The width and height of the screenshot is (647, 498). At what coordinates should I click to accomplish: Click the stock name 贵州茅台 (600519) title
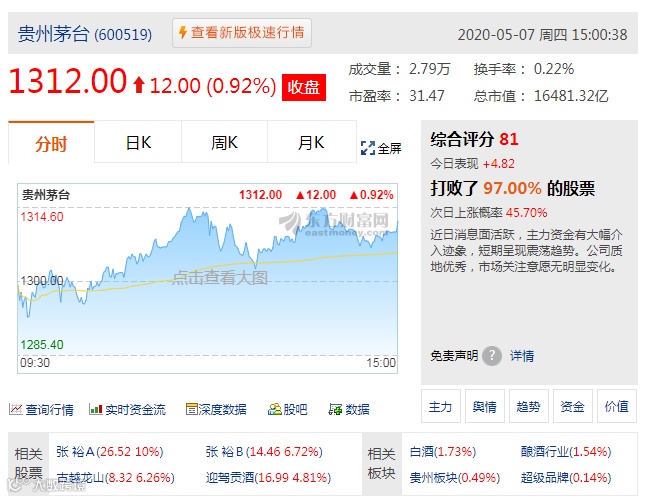click(85, 34)
